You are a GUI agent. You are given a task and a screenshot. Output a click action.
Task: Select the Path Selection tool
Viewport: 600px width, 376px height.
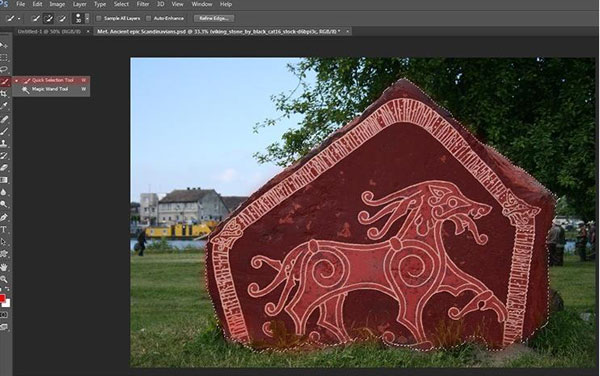[4, 241]
